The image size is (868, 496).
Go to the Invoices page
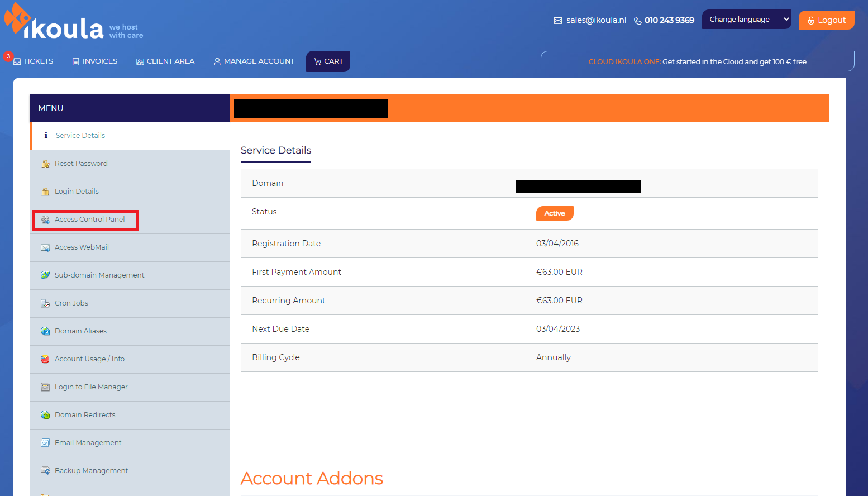pyautogui.click(x=95, y=61)
